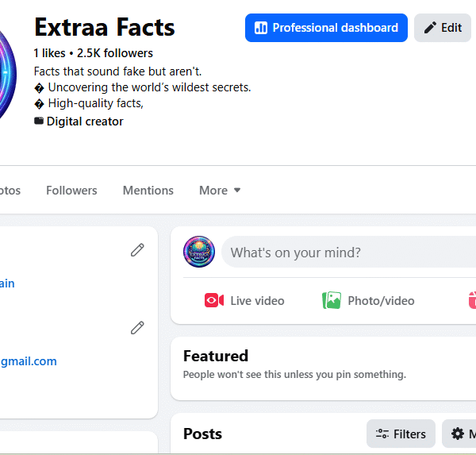Image resolution: width=476 pixels, height=455 pixels.
Task: Click the Extraa Facts page name
Action: [x=105, y=27]
